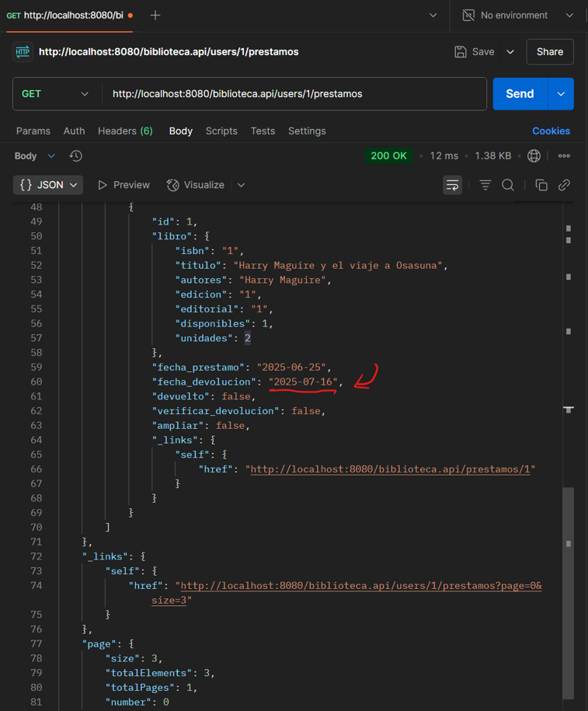Open the Cookies link
This screenshot has height=711, width=588.
[551, 131]
